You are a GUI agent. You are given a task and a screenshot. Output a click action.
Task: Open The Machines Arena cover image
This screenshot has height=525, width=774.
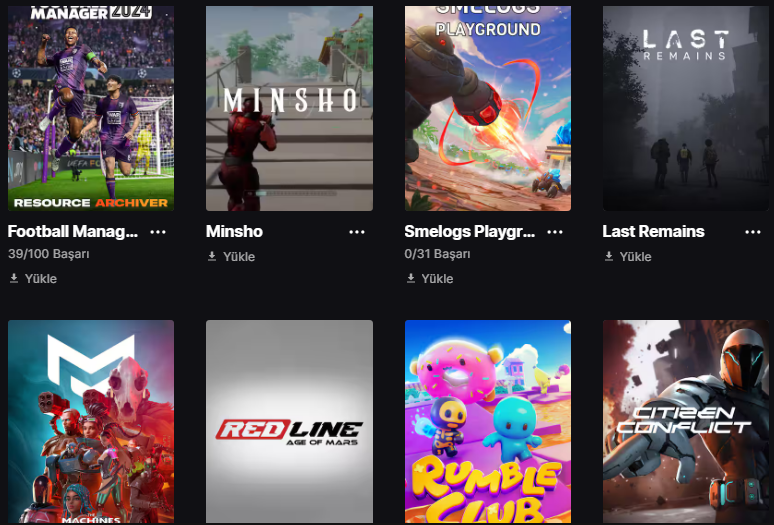(x=91, y=422)
